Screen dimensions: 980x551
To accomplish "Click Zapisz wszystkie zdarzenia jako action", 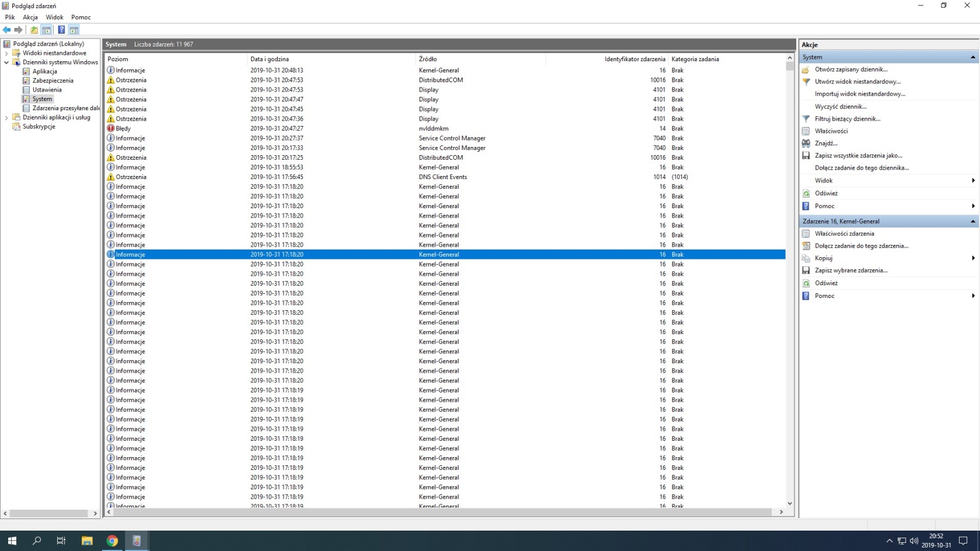I will click(858, 156).
